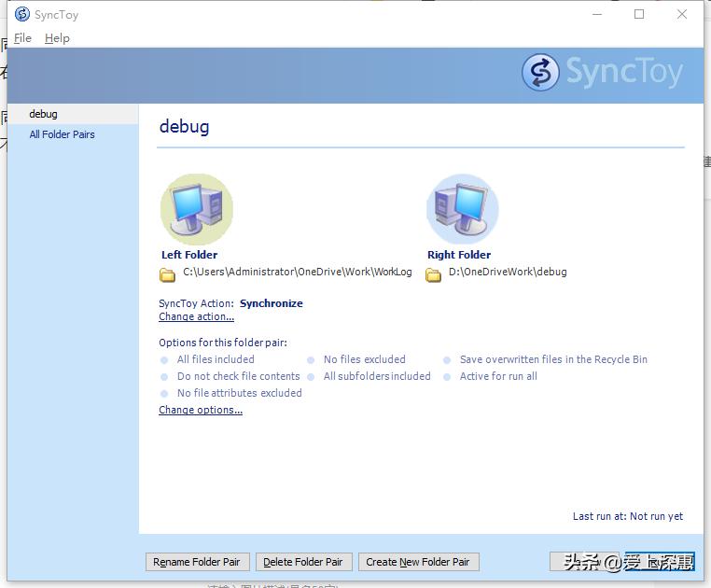Screen dimensions: 711x588
Task: Open the Change options link
Action: pos(201,411)
